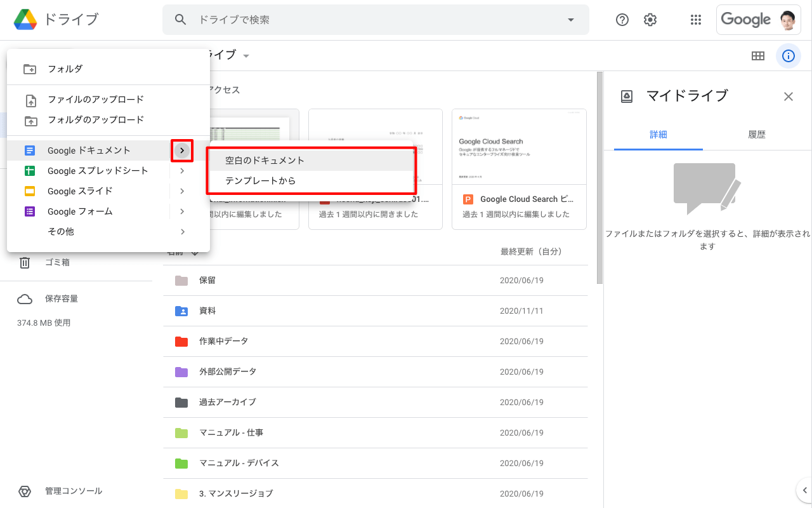Click the Google Sheets green icon
Screen dimensions: 812x508
tap(30, 171)
